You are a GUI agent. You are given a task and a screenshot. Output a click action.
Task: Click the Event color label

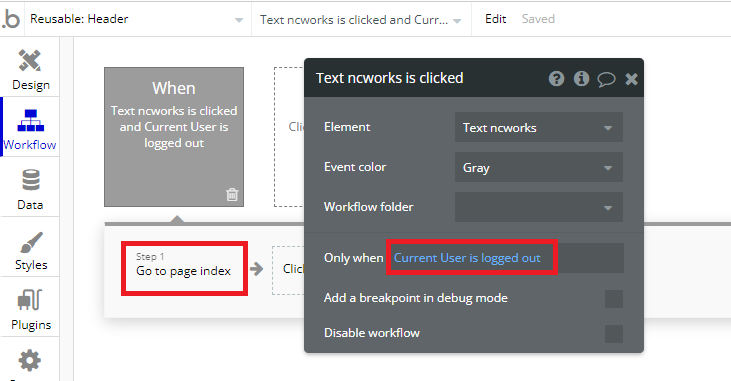coord(355,167)
